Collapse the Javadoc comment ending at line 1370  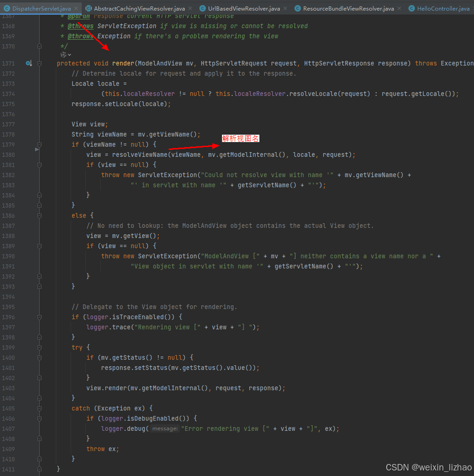pos(40,46)
